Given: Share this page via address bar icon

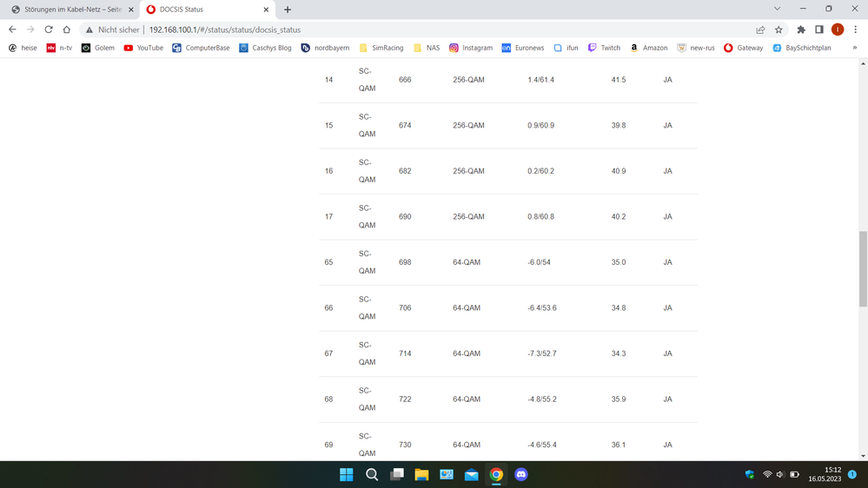Looking at the screenshot, I should [x=760, y=30].
